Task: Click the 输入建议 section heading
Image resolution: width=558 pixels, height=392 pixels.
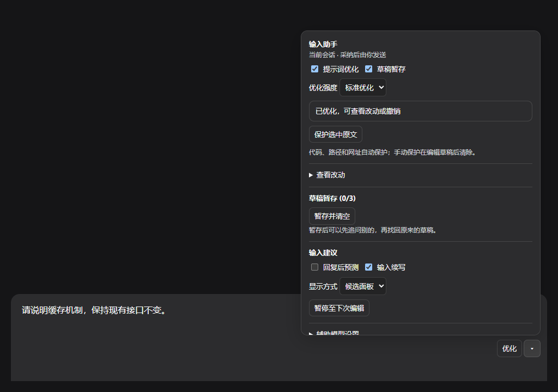Action: 323,253
